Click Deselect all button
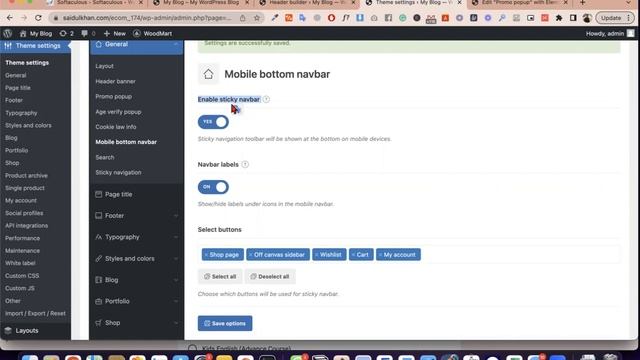The width and height of the screenshot is (640, 360). pos(270,276)
